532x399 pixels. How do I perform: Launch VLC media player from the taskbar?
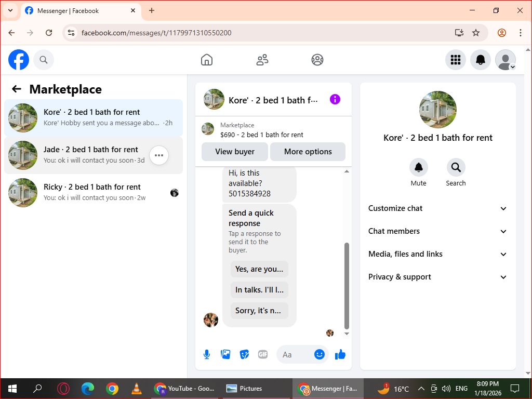137,389
